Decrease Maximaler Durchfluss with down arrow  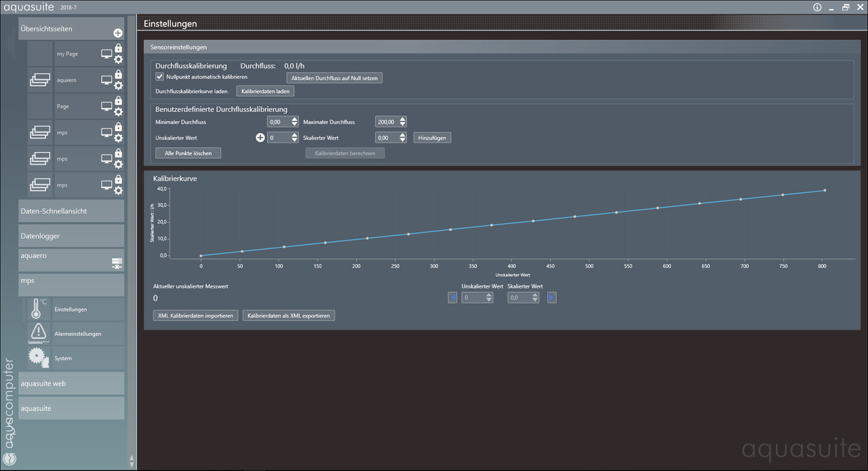click(x=403, y=125)
